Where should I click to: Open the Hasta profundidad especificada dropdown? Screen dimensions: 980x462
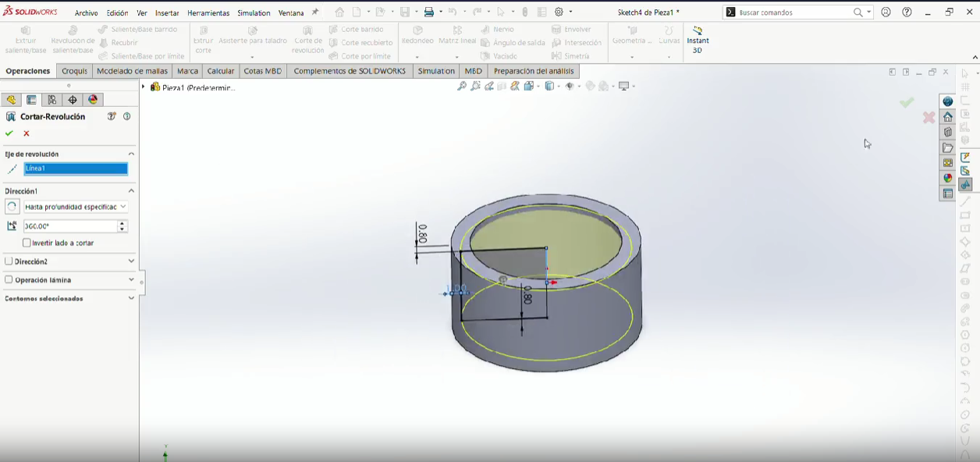pos(76,207)
